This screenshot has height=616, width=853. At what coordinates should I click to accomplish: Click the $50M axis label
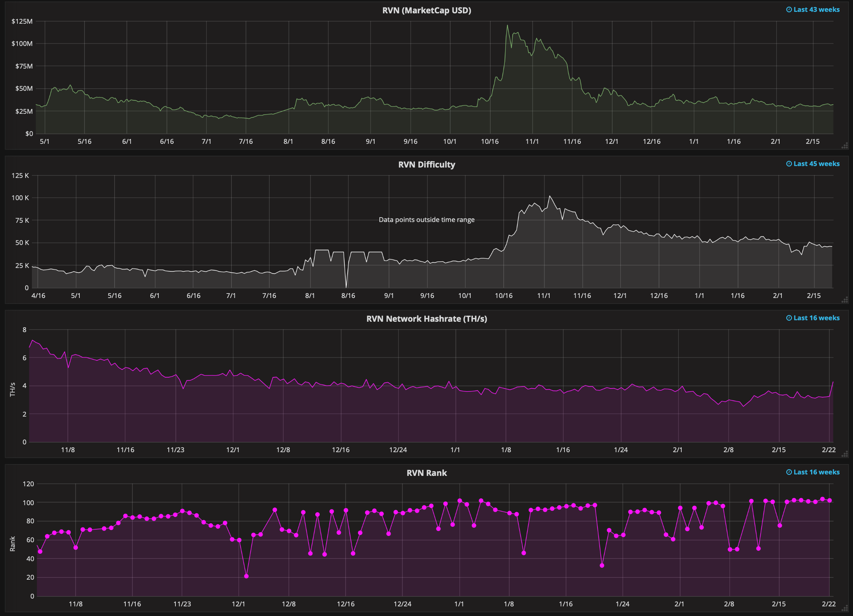pos(24,89)
